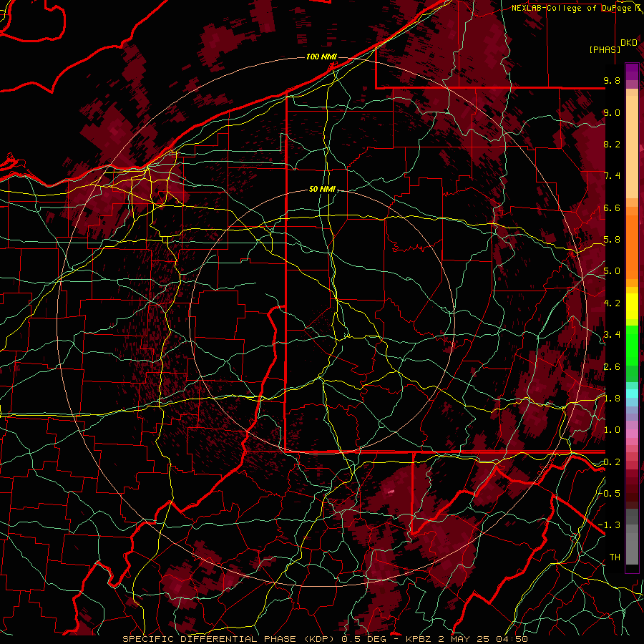Image resolution: width=644 pixels, height=644 pixels.
Task: Click the 1.0 value on color scale
Action: 612,430
